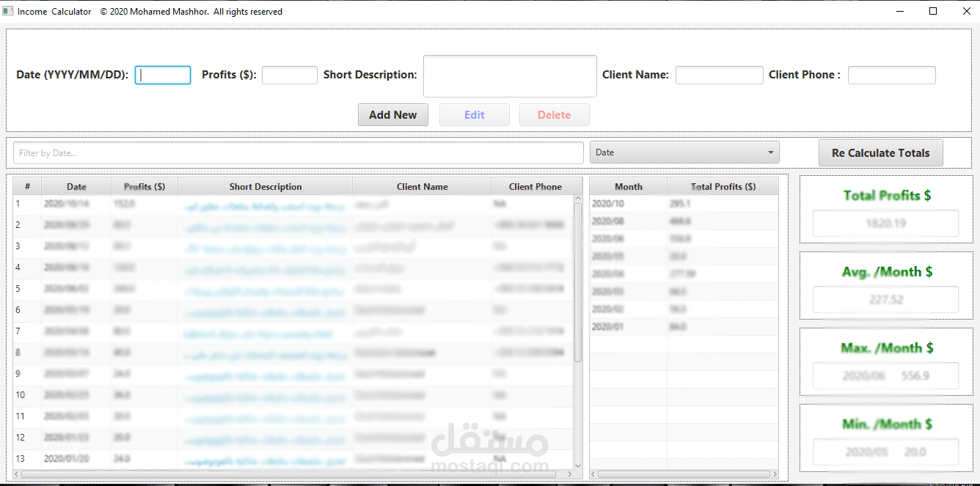980x486 pixels.
Task: Select record row number 5
Action: (293, 289)
